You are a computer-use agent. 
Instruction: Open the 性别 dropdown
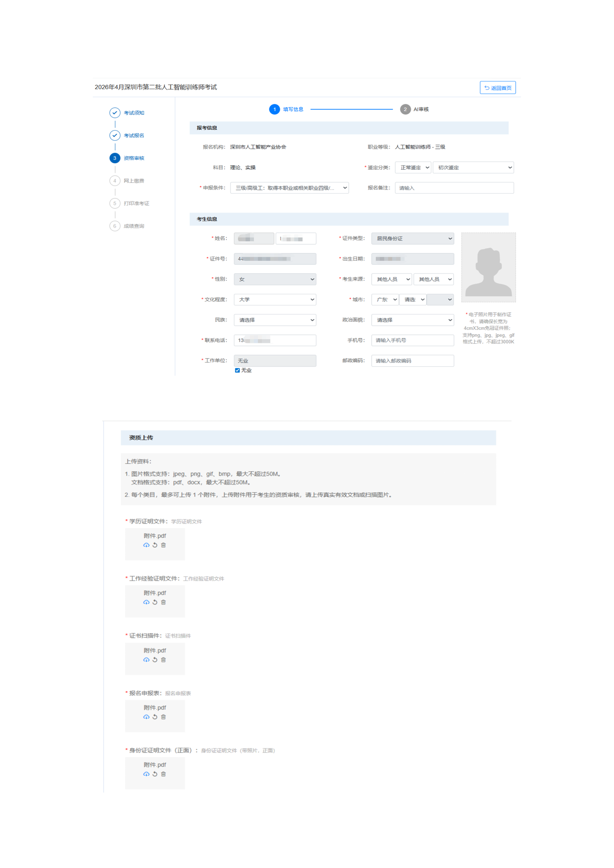[x=275, y=279]
